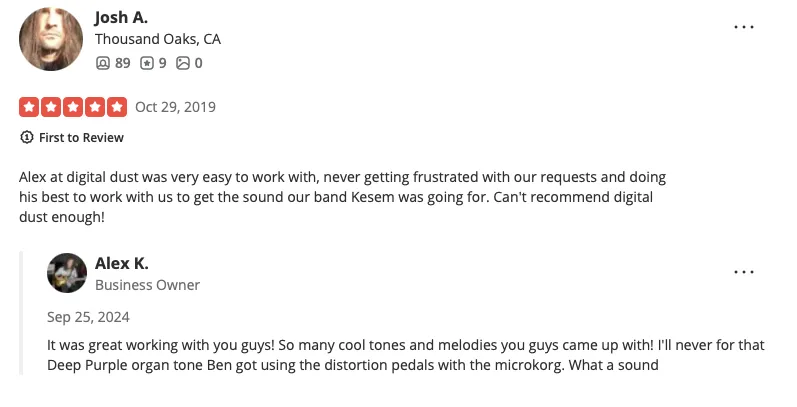The image size is (797, 407).
Task: Click the gray vertical reply indent bar
Action: coord(21,312)
